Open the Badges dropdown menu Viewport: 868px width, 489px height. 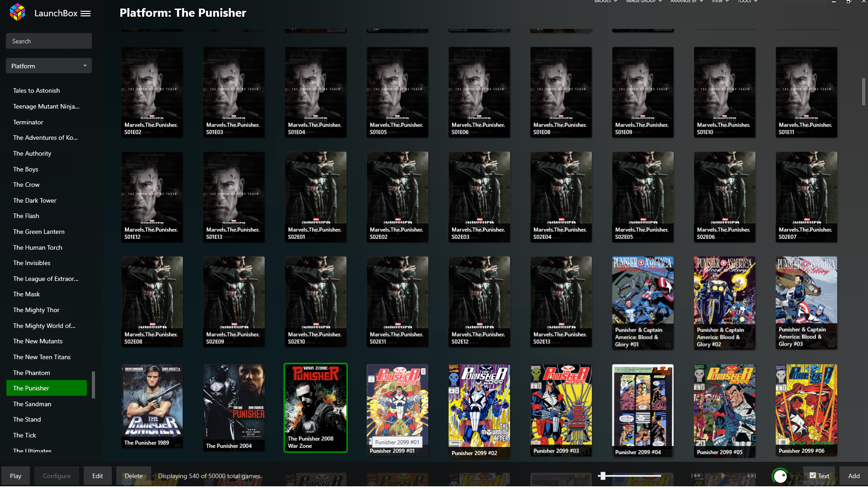[606, 1]
